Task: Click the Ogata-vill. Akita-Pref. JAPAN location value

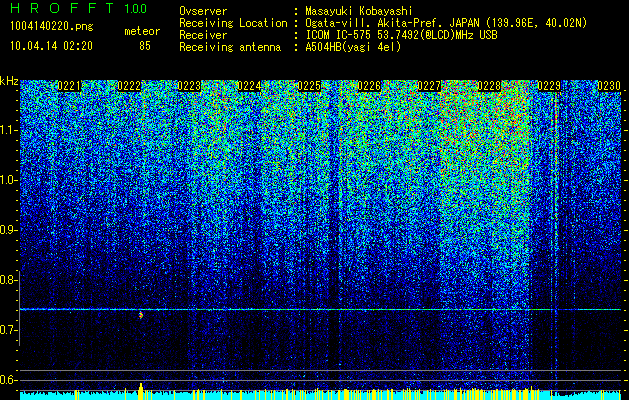Action: [446, 23]
